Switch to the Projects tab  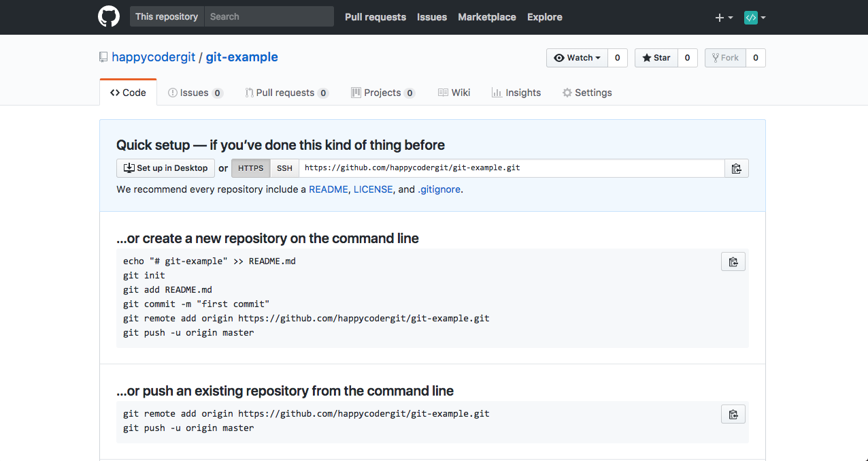383,92
